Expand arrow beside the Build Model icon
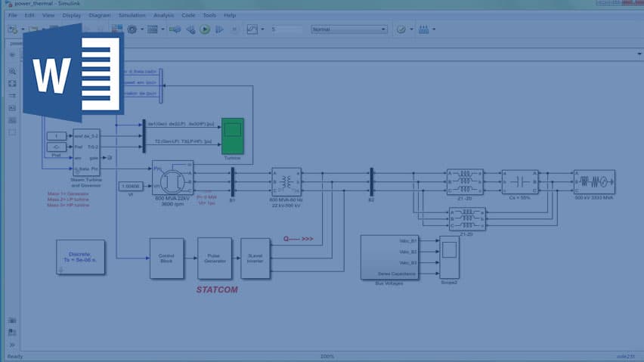Image resolution: width=644 pixels, height=362 pixels. click(434, 29)
